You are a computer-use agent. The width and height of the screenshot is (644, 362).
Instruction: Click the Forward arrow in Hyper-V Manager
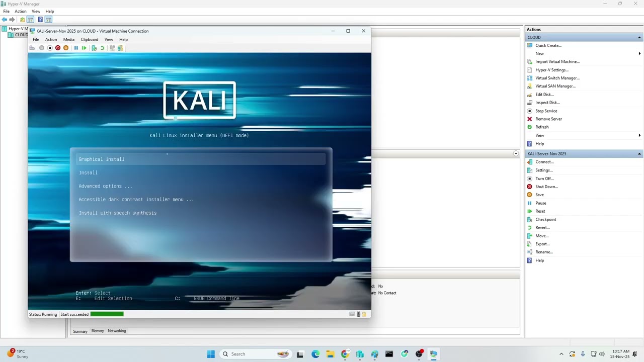[12, 20]
